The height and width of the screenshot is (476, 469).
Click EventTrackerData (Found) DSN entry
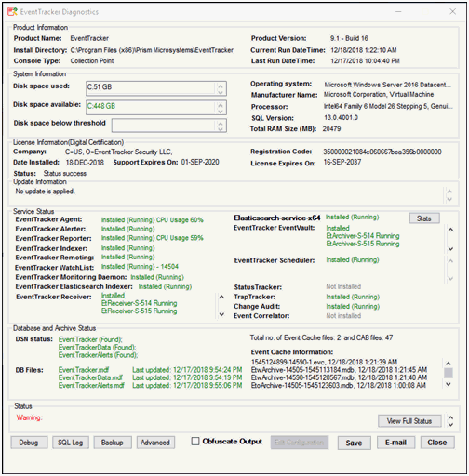click(x=98, y=347)
